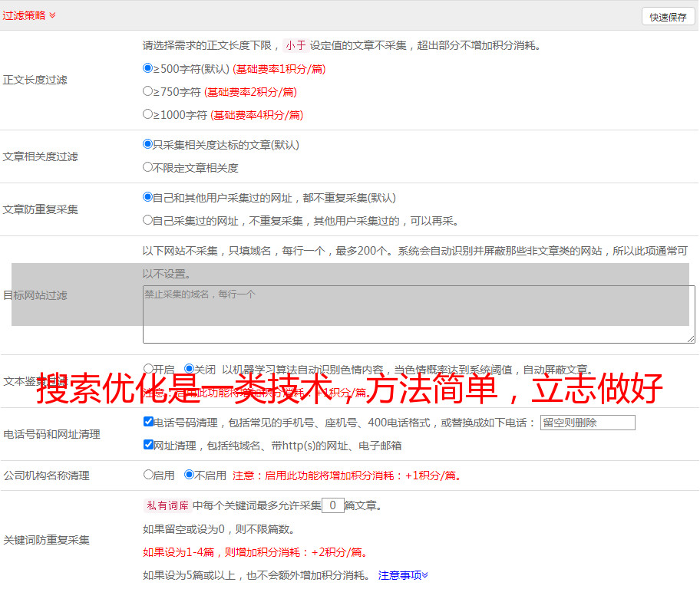Expand the 注意事项 link
Viewport: 700px width, 589px height.
pos(403,575)
